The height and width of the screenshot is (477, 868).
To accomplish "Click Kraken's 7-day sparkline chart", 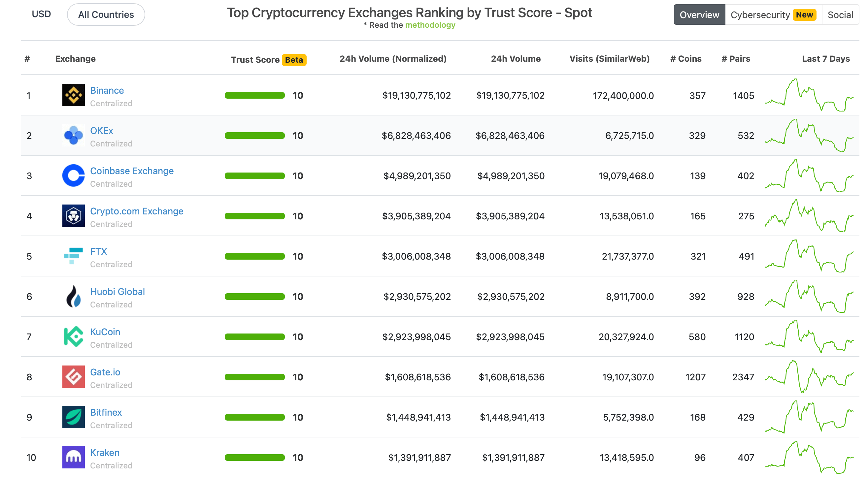I will 809,457.
